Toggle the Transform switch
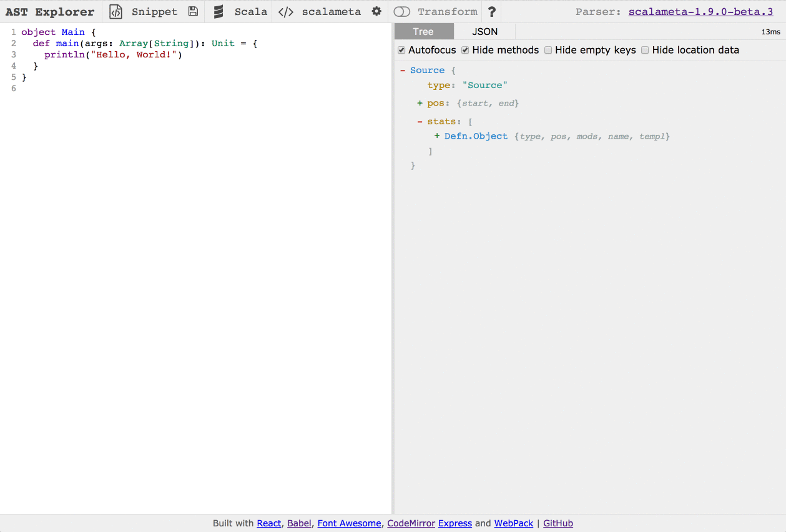 [402, 11]
